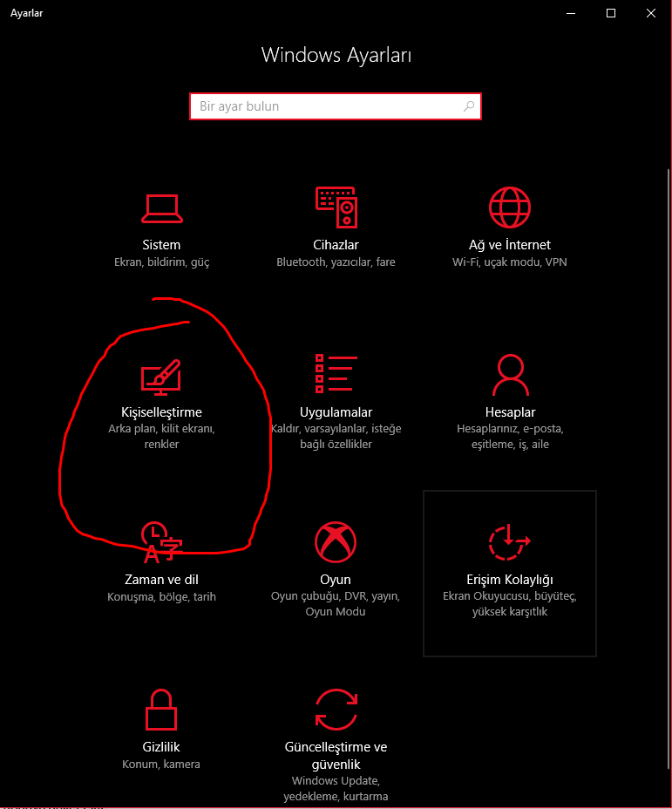Click 'Hesaplarınız, e-posta, eşitleme, iş, aile' description
Screen dimensions: 672x809
click(x=510, y=437)
